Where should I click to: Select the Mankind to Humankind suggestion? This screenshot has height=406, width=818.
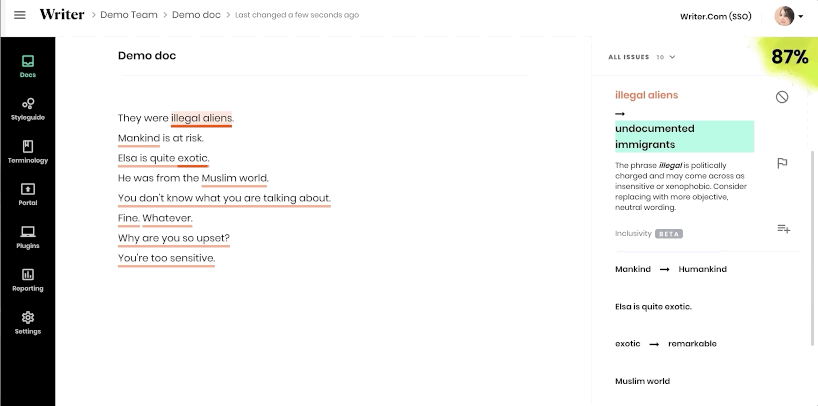[x=671, y=269]
